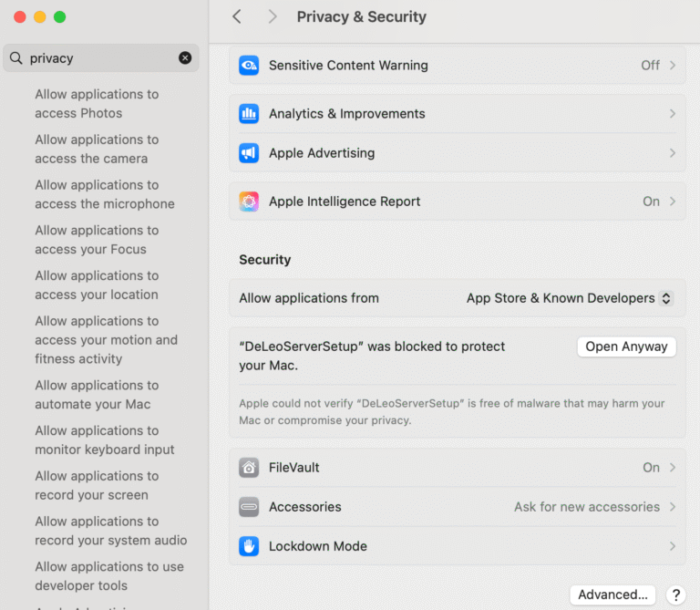Click the Security section heading

tap(264, 260)
